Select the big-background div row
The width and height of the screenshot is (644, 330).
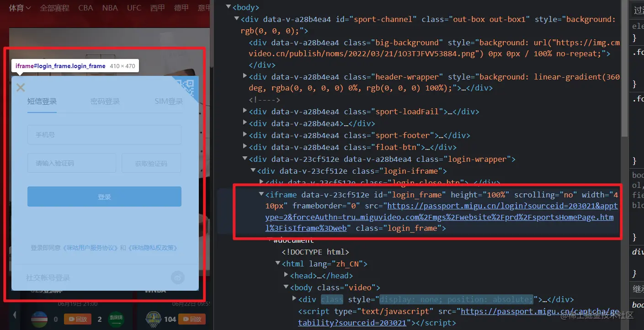pos(434,54)
